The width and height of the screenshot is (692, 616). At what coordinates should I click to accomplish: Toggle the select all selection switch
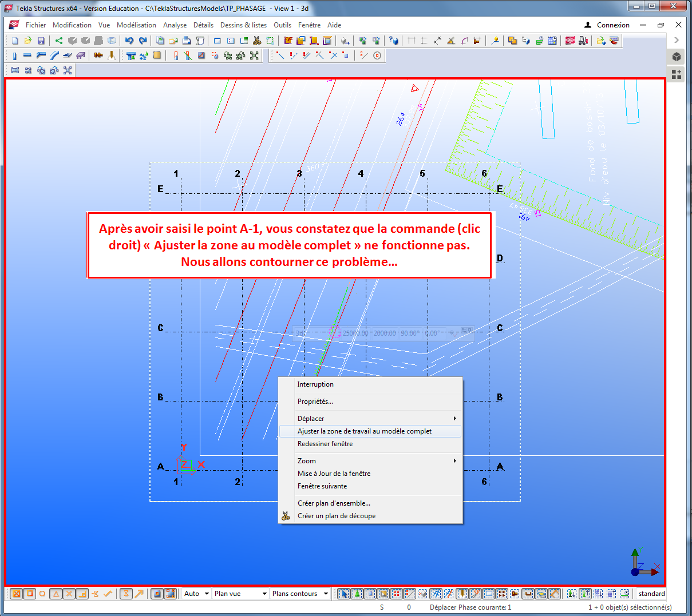point(344,594)
